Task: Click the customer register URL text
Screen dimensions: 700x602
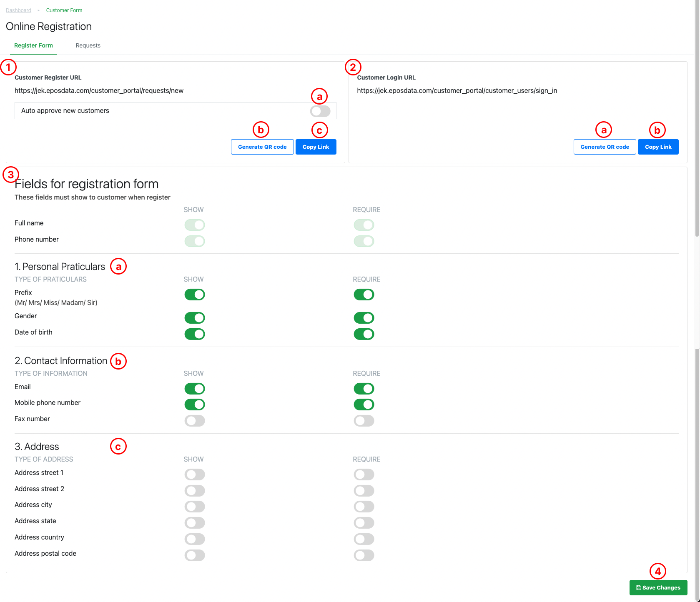Action: [x=99, y=91]
